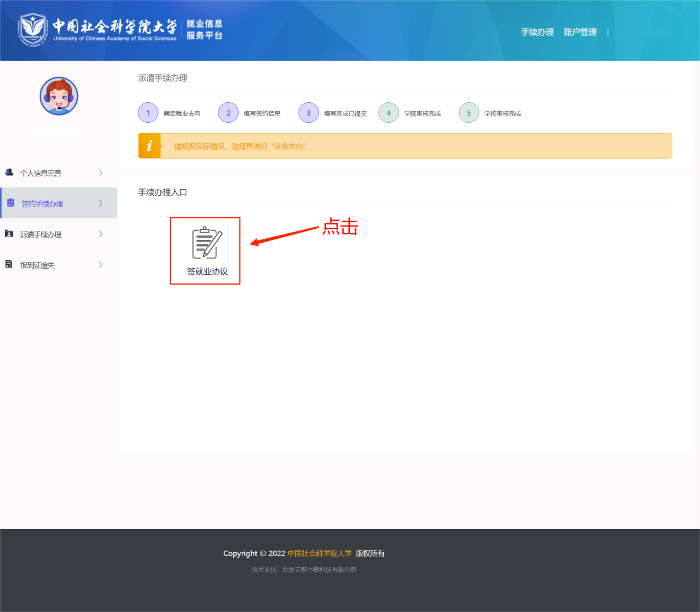Screen dimensions: 700x612
Task: Expand 报到证遗失 chevron arrow
Action: [101, 265]
